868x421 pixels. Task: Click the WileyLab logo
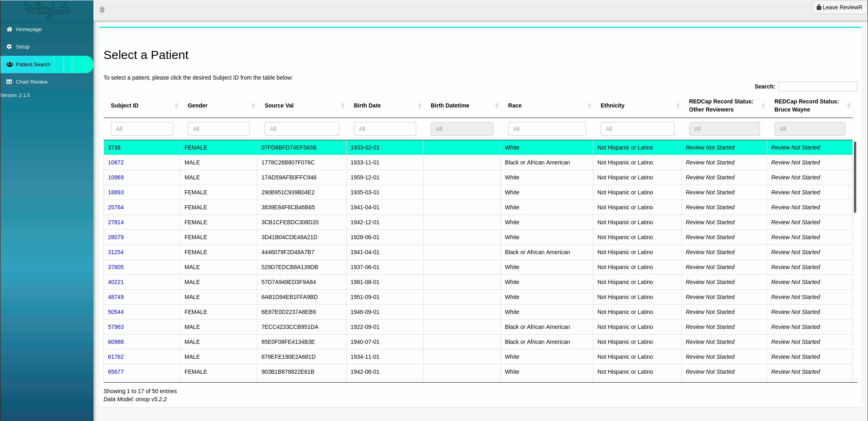point(47,10)
